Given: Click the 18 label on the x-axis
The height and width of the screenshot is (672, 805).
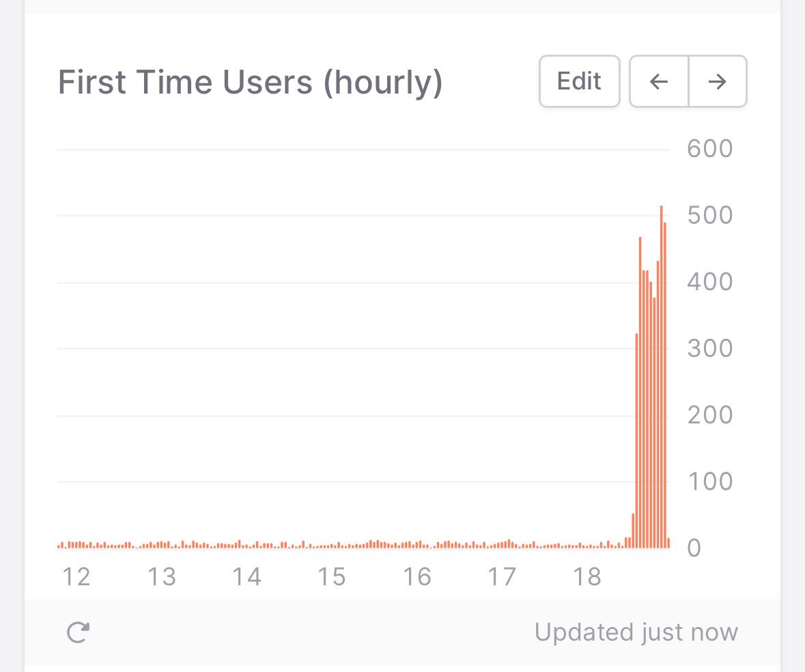Looking at the screenshot, I should [587, 577].
